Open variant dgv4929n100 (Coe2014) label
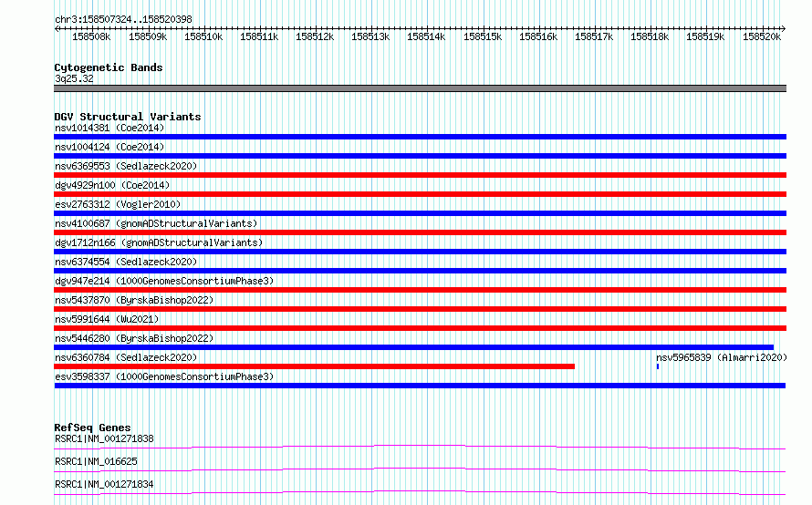The height and width of the screenshot is (505, 812). click(112, 185)
